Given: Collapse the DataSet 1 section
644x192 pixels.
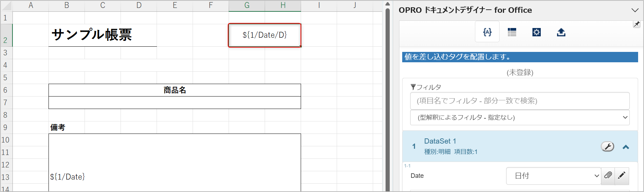Looking at the screenshot, I should (626, 147).
